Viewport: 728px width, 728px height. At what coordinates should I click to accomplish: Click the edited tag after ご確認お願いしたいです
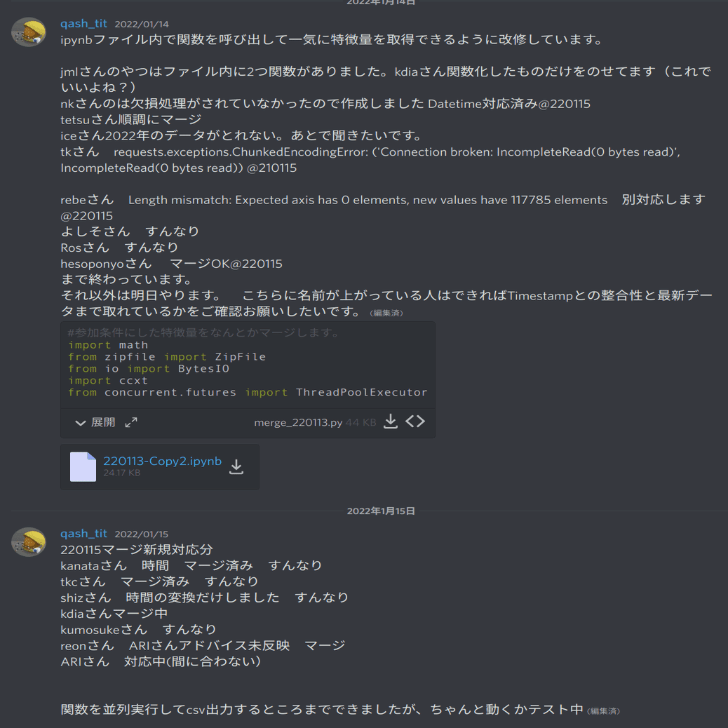coord(386,313)
